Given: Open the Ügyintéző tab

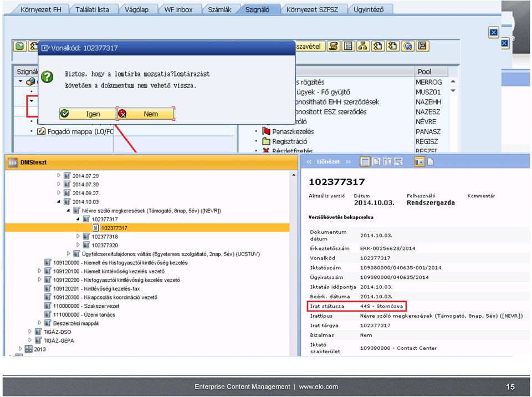Looking at the screenshot, I should [x=369, y=9].
